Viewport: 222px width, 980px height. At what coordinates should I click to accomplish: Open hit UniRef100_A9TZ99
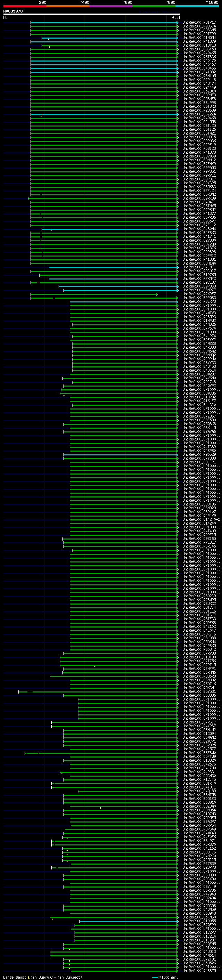[199, 34]
